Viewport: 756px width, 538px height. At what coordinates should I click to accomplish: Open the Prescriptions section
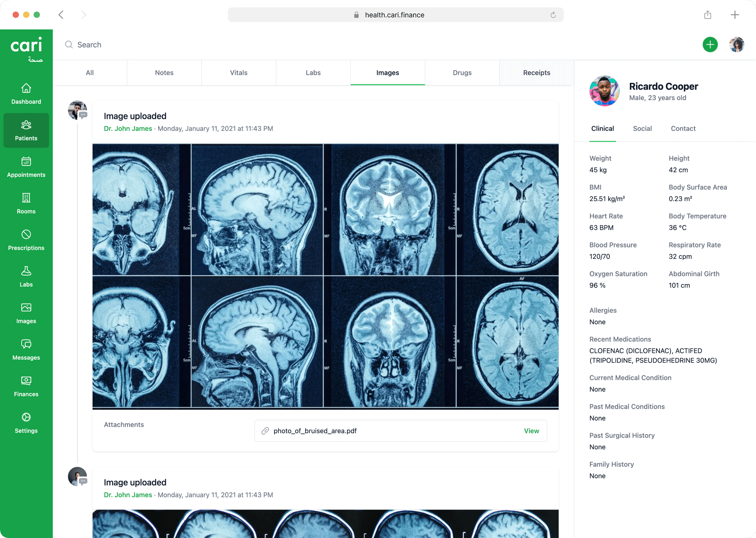tap(26, 240)
